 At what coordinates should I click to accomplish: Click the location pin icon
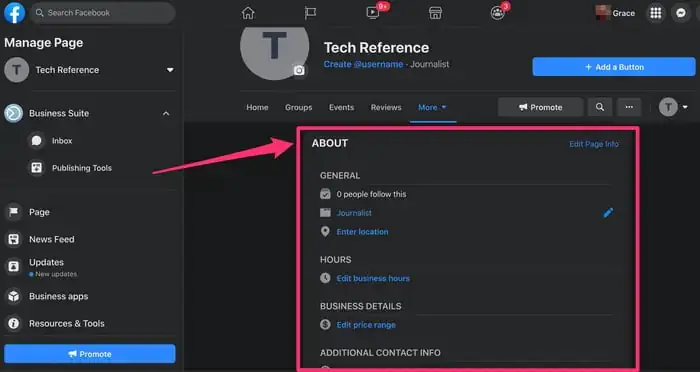pyautogui.click(x=325, y=232)
